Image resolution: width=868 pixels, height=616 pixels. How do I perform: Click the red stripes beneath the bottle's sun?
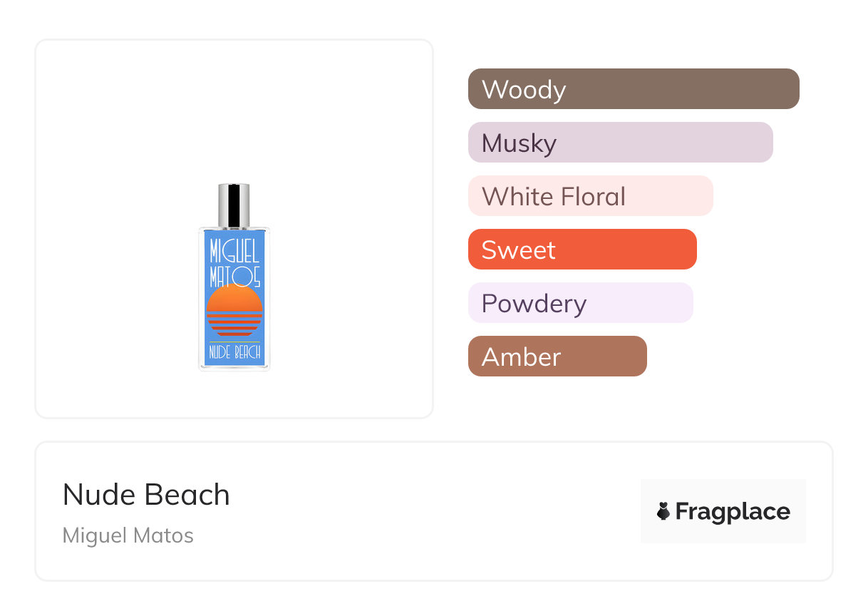tap(234, 326)
